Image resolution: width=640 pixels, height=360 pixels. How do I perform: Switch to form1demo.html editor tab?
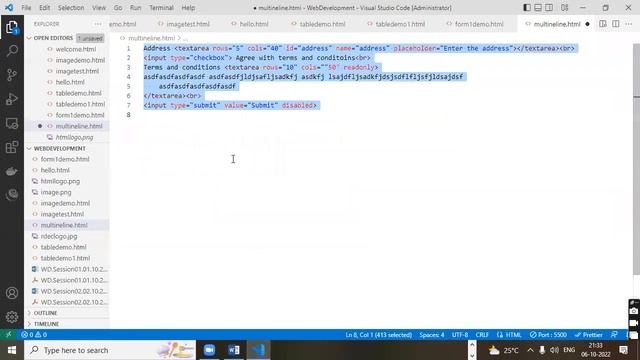[475, 24]
